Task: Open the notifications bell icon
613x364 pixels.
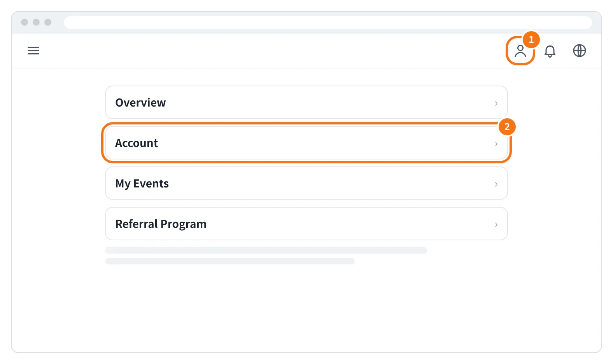Action: (550, 51)
